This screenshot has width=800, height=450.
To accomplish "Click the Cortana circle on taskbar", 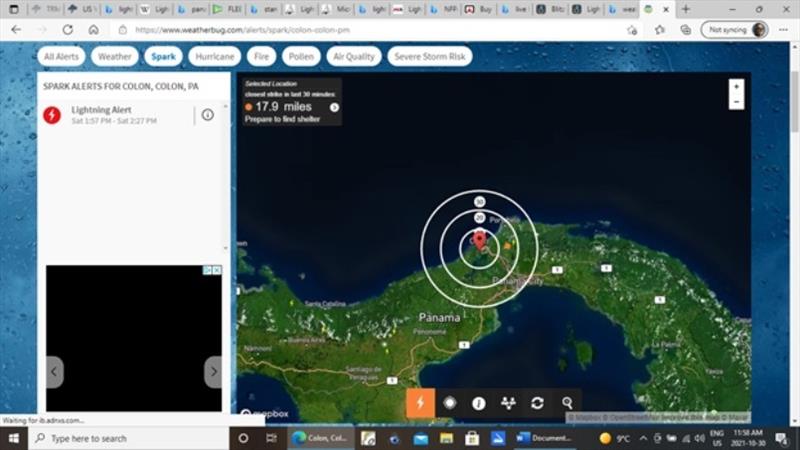I will pyautogui.click(x=243, y=438).
